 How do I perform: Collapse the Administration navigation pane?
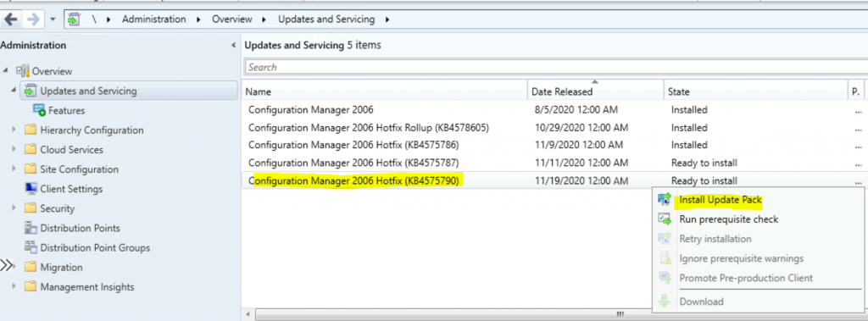(x=234, y=46)
